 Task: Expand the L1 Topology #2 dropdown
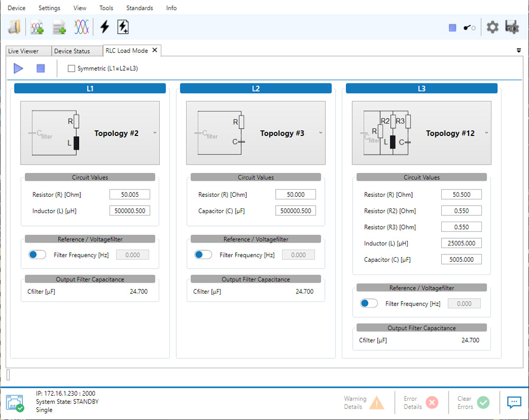(155, 133)
